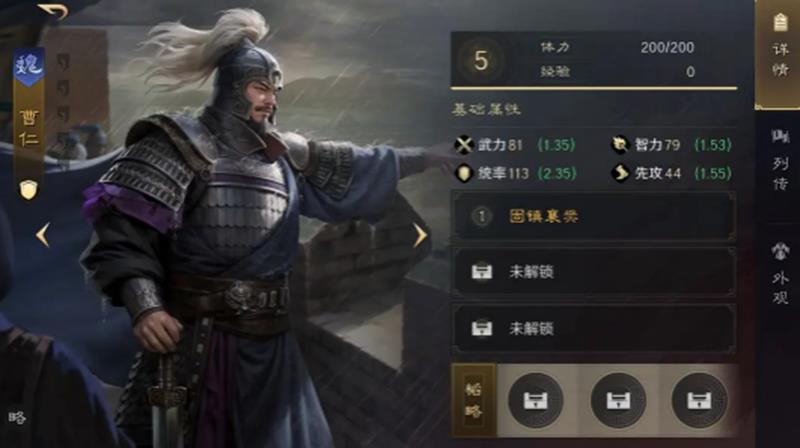
Task: Select the first 未解锁 locked skill slot
Action: [594, 272]
